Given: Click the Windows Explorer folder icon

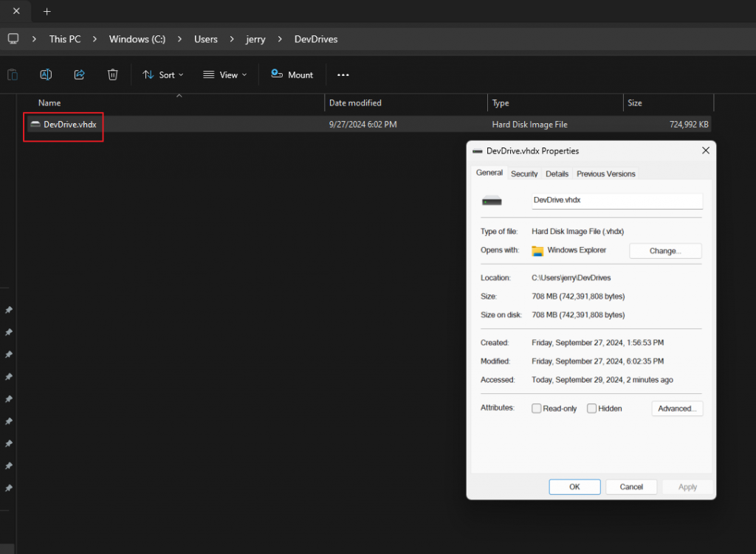Looking at the screenshot, I should point(537,251).
